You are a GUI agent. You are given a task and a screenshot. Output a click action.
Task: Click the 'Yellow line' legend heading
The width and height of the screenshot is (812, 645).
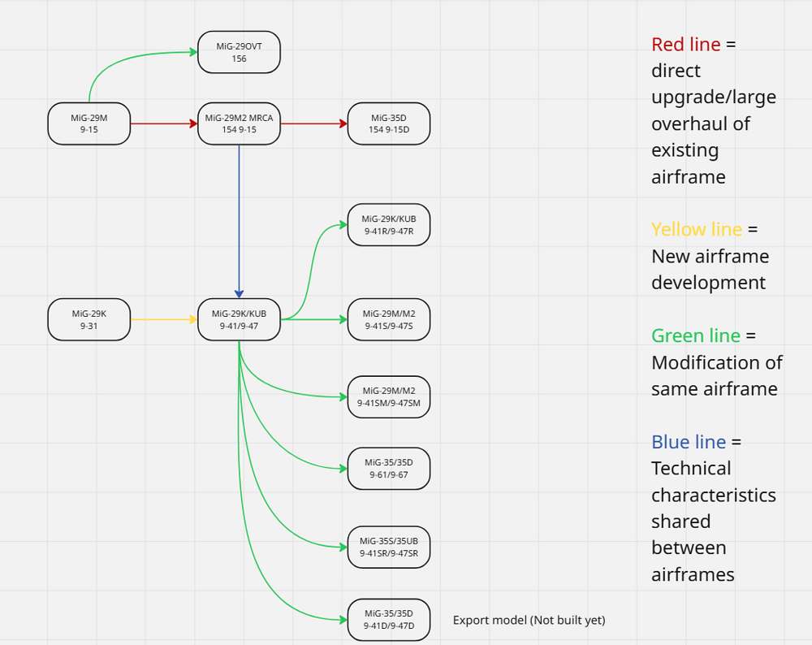click(697, 229)
